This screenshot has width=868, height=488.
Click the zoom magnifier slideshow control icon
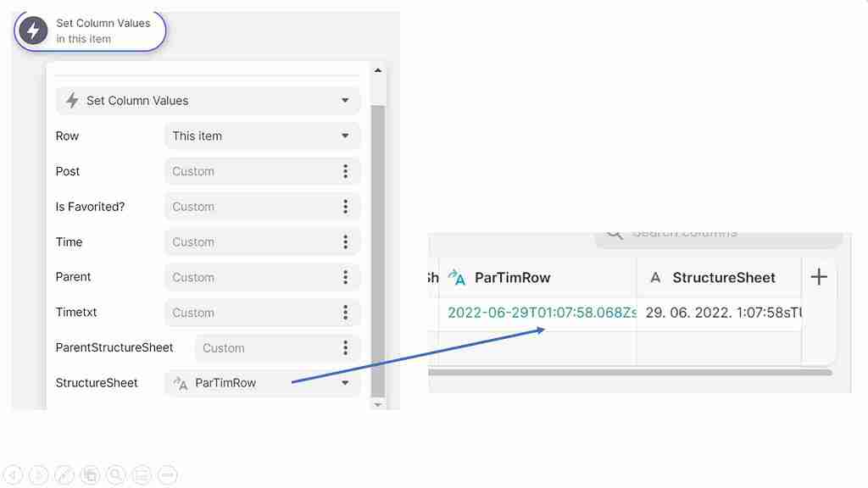tap(115, 474)
